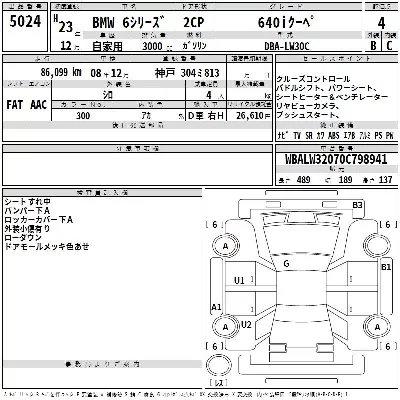The height and width of the screenshot is (400, 400).
Task: Click the note シートすれ中
Action: point(27,202)
